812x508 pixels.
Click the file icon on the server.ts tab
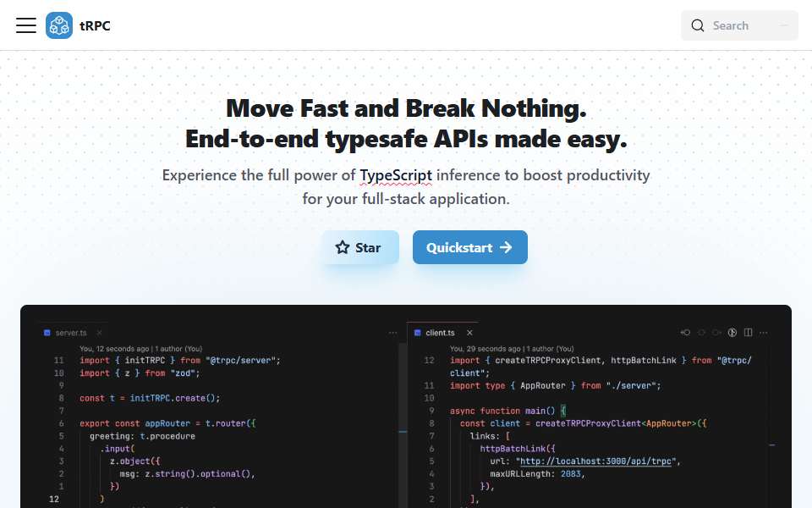click(47, 333)
